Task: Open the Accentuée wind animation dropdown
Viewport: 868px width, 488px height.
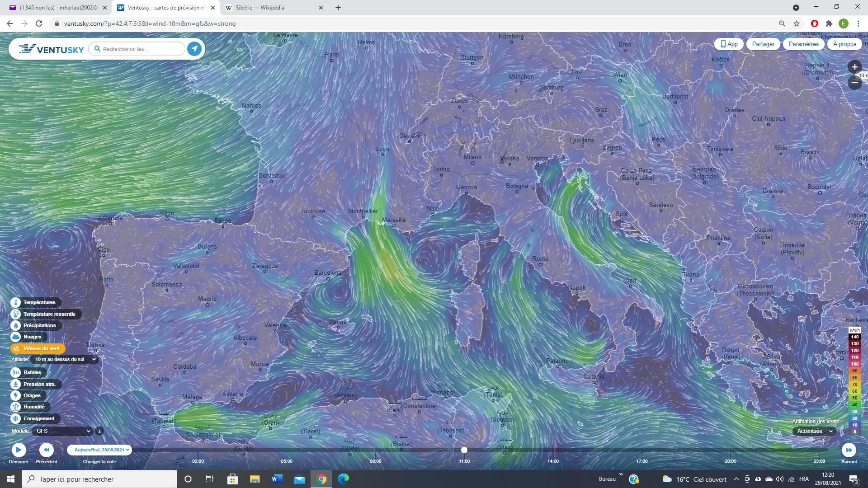Action: pyautogui.click(x=814, y=431)
